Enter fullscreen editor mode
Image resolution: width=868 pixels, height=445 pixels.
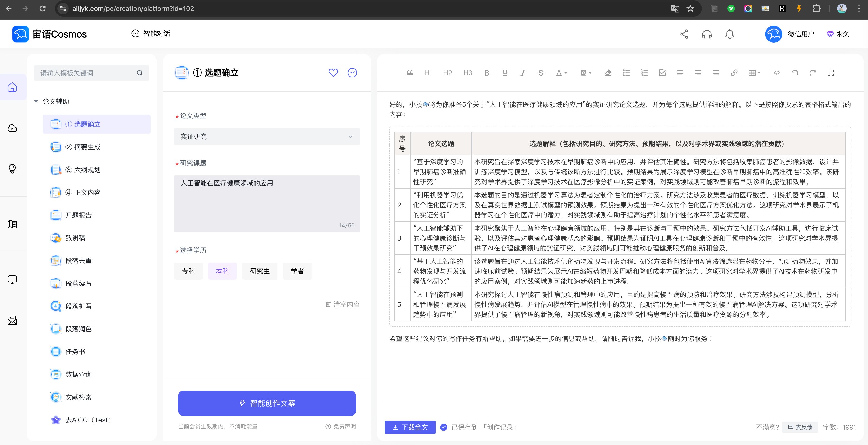pos(831,73)
